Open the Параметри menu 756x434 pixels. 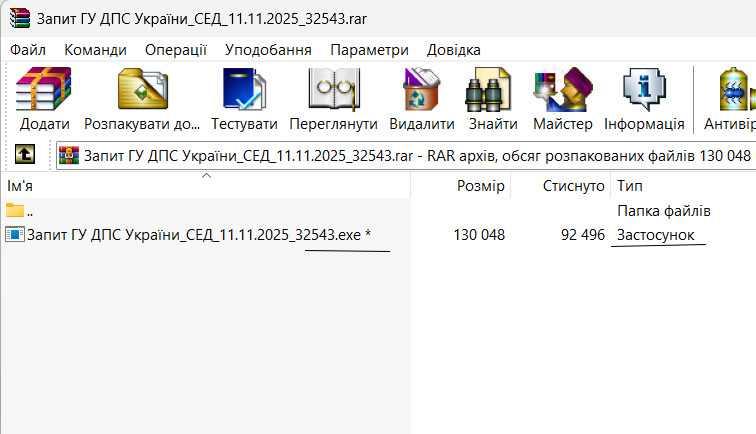369,50
